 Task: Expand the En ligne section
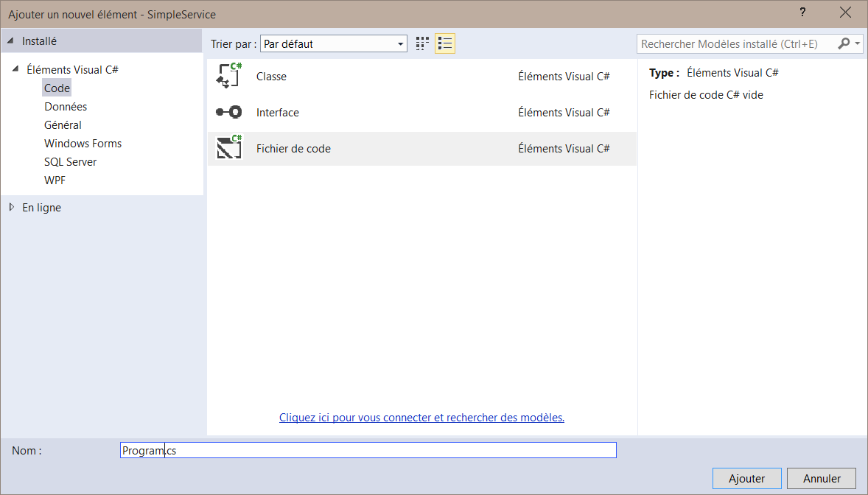pyautogui.click(x=11, y=208)
